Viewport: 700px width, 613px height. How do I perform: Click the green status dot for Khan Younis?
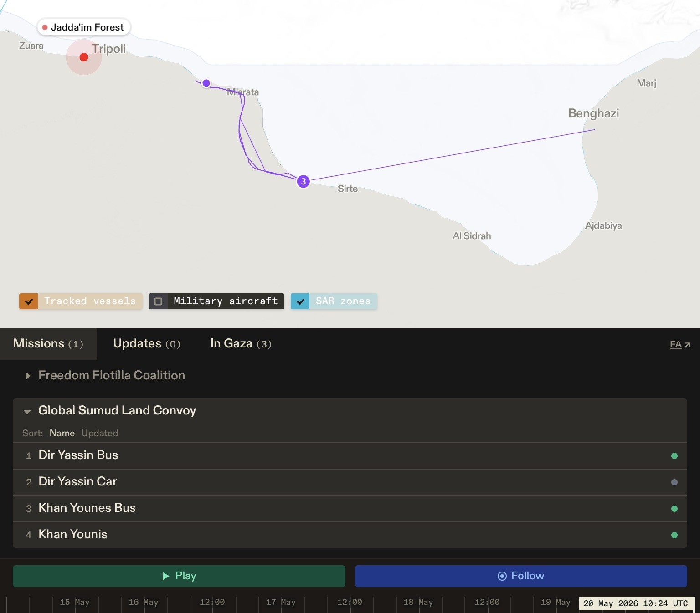coord(674,535)
